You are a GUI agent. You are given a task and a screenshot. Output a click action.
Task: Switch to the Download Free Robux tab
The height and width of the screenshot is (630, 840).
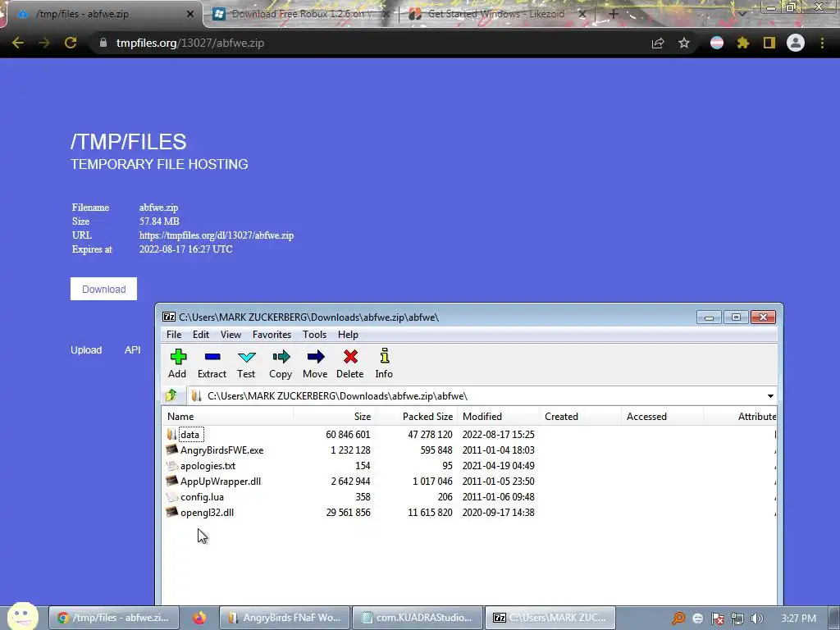[x=302, y=14]
